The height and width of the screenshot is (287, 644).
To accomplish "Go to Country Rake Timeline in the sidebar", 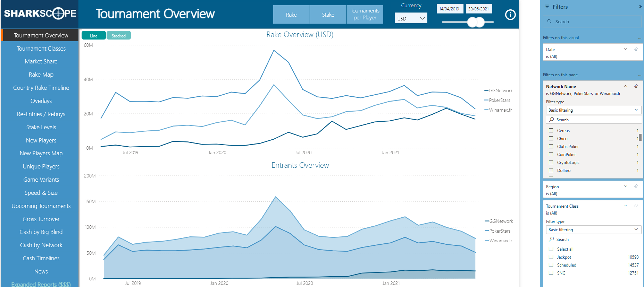I will (x=41, y=88).
